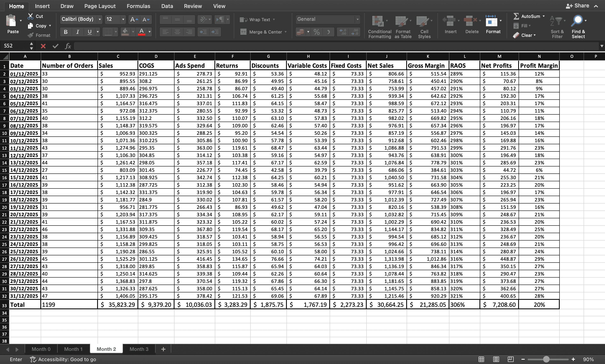605x364 pixels.
Task: Click the Insert Function fx icon
Action: pyautogui.click(x=68, y=46)
